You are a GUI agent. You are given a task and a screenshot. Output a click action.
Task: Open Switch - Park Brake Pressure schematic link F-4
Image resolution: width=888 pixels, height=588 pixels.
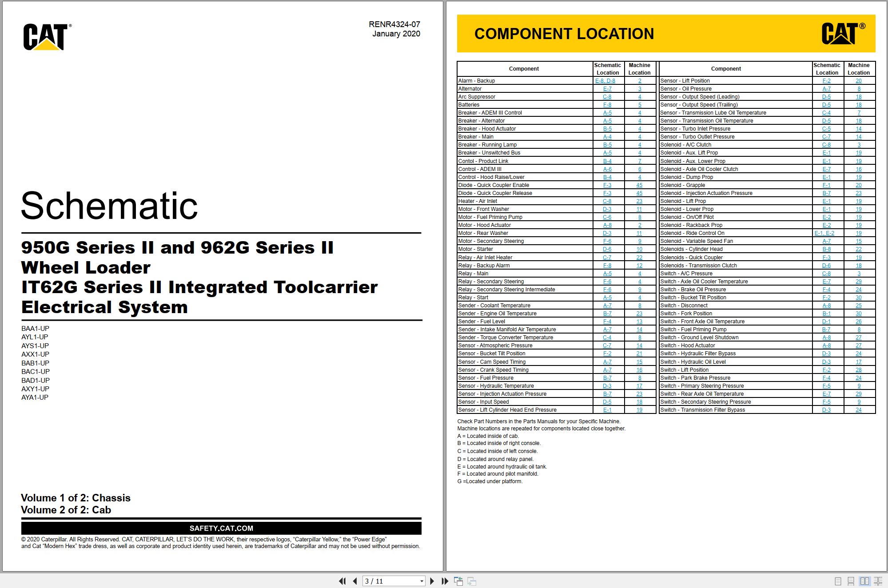pos(826,378)
